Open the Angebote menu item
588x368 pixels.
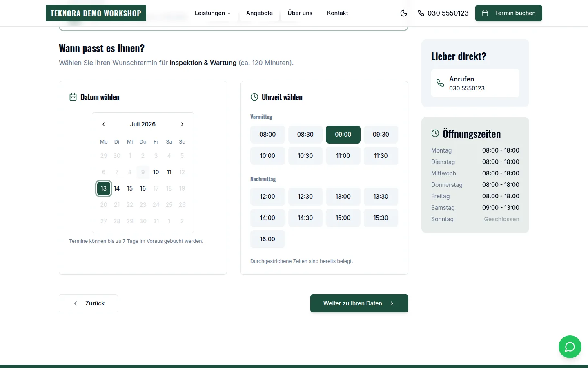259,13
